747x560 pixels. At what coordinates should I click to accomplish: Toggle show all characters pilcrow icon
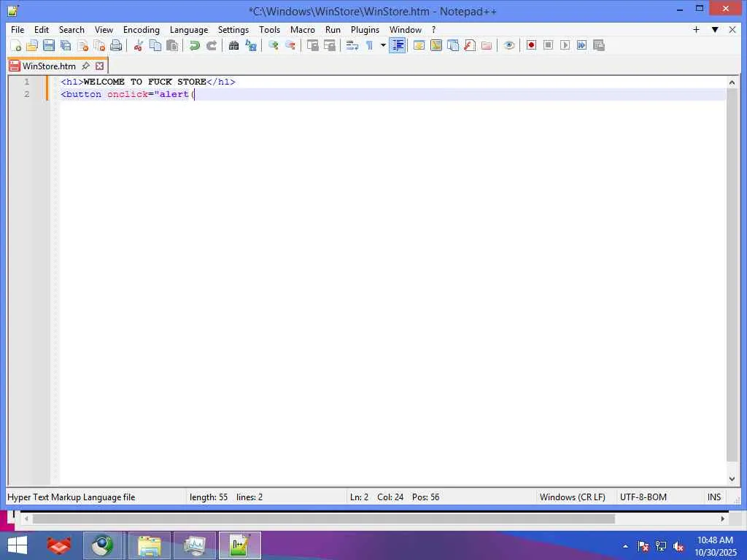[x=369, y=46]
